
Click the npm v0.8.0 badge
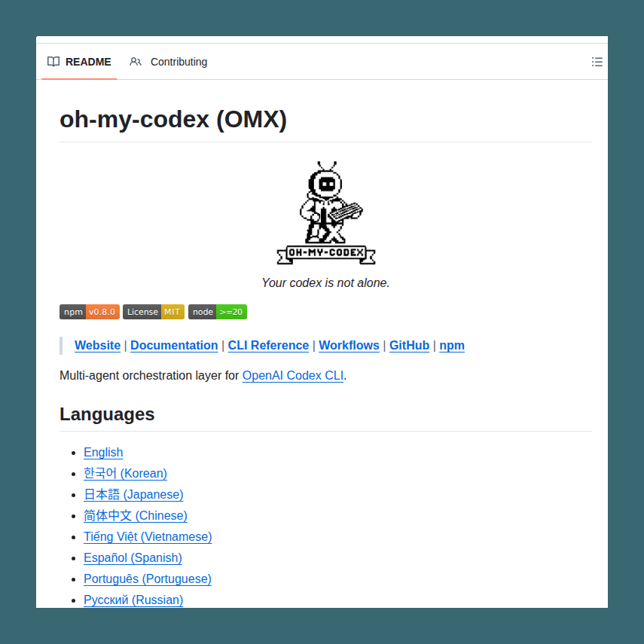[x=90, y=312]
